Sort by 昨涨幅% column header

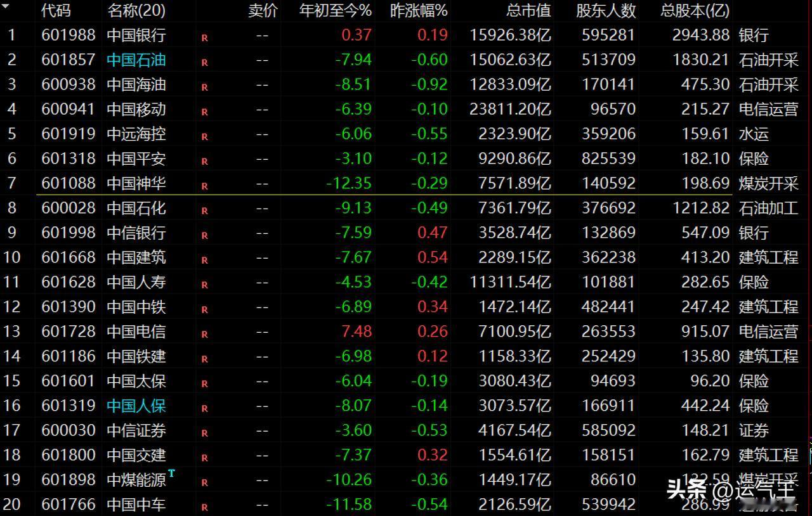(x=419, y=11)
